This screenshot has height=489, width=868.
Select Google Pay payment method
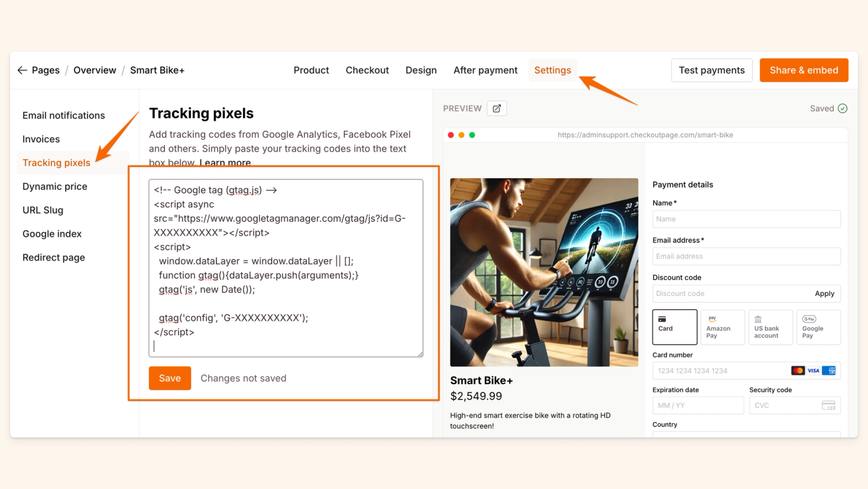point(818,327)
